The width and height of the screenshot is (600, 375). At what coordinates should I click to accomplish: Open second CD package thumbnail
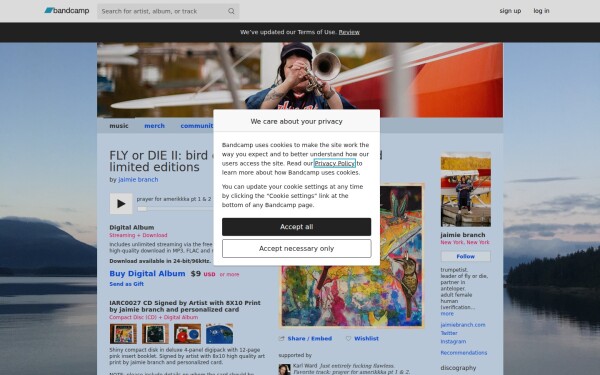coord(155,334)
